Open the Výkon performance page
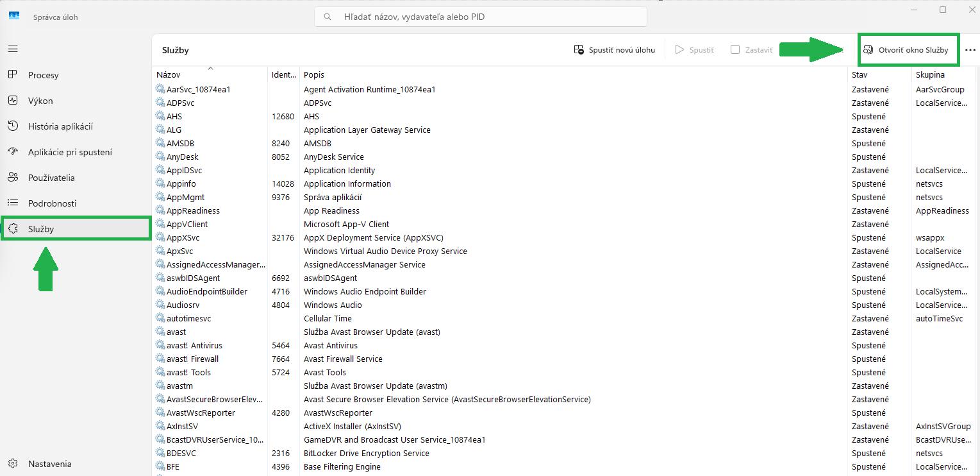The height and width of the screenshot is (476, 980). pyautogui.click(x=40, y=101)
